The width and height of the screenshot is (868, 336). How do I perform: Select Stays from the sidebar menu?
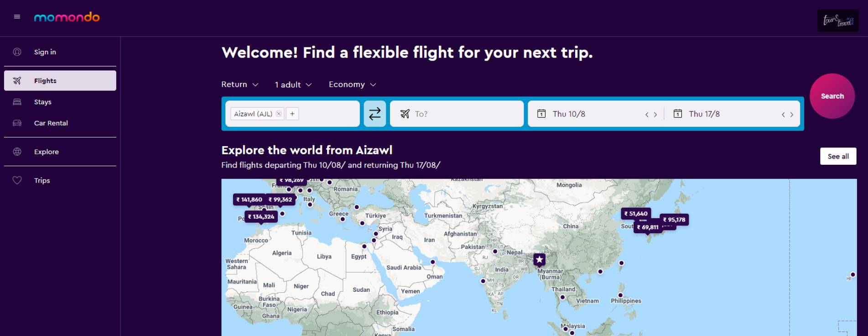[42, 102]
